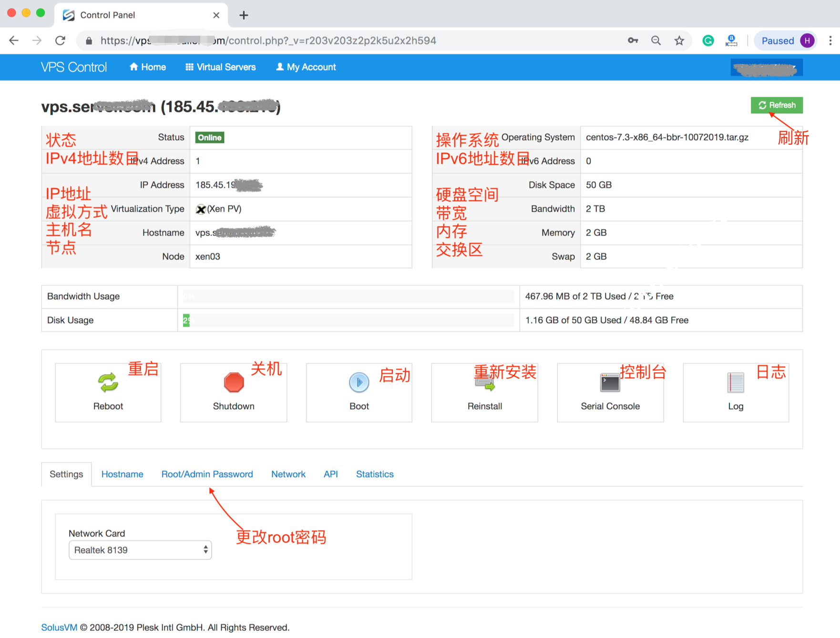Click the Disk Usage progress bar

[348, 320]
